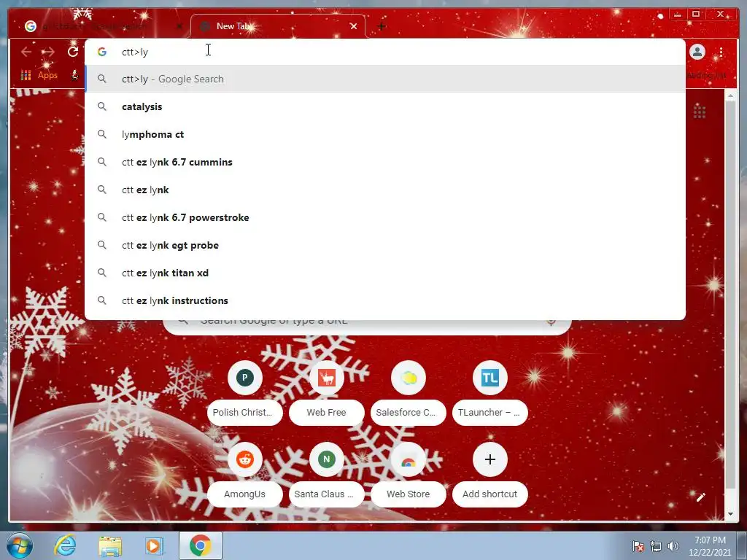Choose 'ctt ez lynk titan xd' suggestion

[385, 273]
